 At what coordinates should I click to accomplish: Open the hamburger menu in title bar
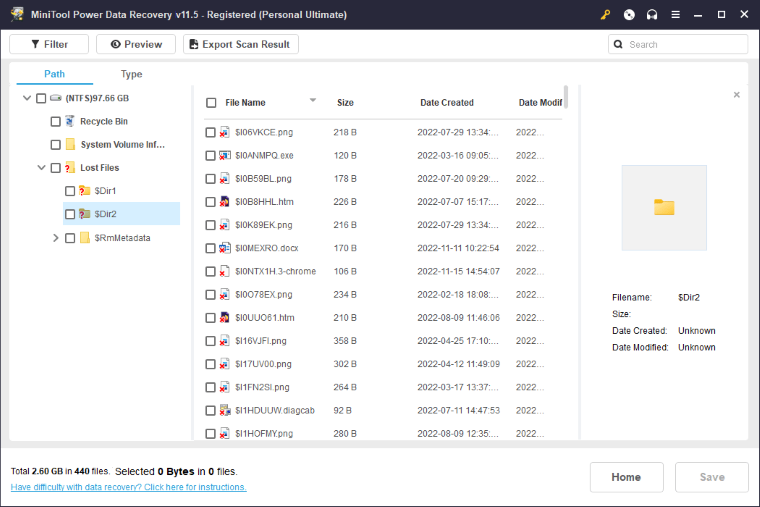coord(676,15)
